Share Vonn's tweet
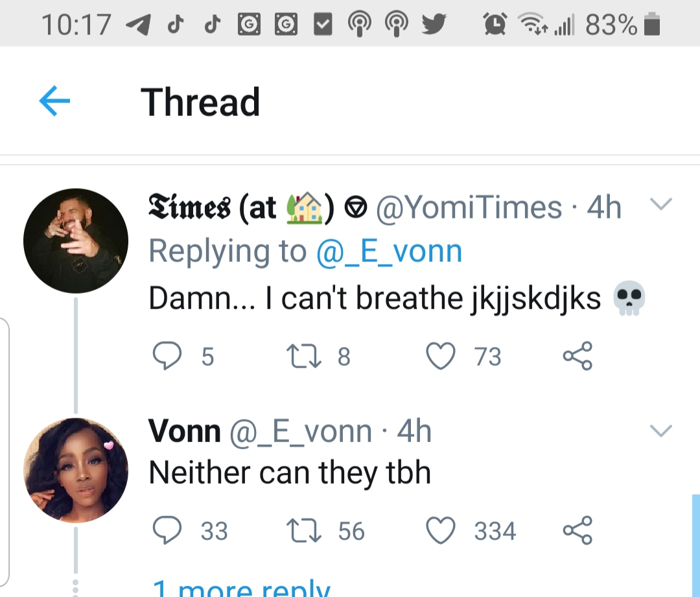Screen dimensions: 700x597 (x=577, y=531)
